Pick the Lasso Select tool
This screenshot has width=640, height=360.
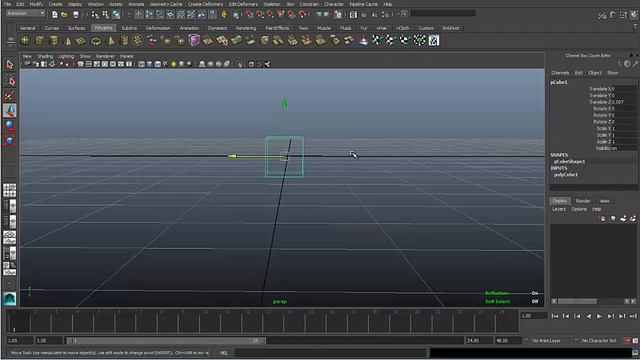point(10,80)
